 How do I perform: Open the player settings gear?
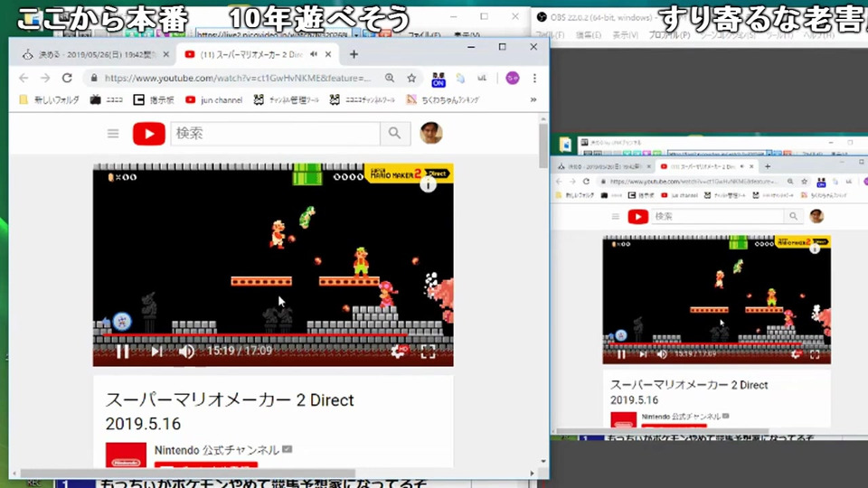[399, 352]
